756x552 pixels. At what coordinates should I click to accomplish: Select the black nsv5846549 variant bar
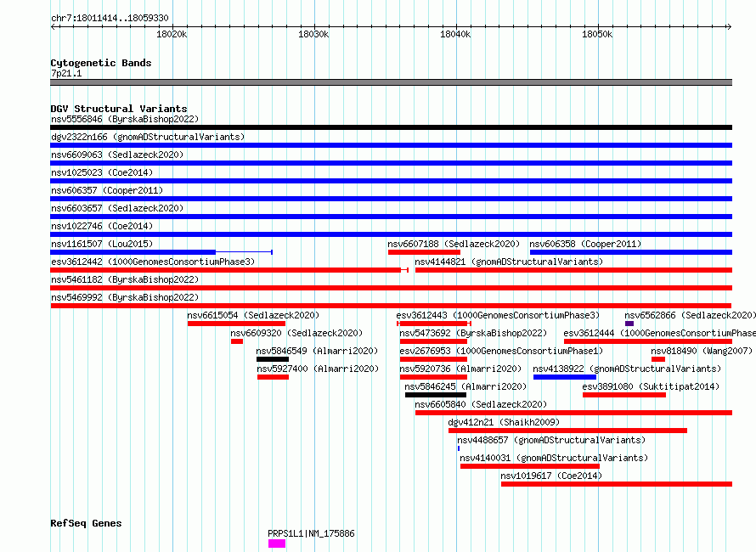point(273,359)
